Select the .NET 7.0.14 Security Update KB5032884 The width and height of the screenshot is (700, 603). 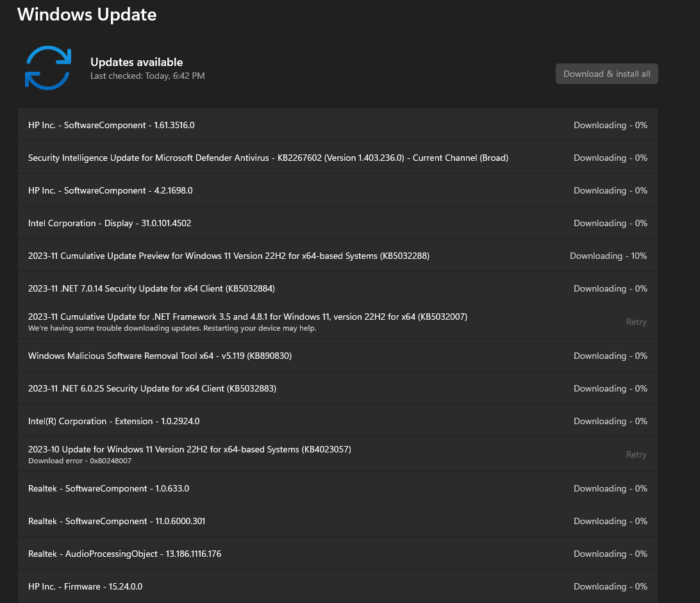point(337,288)
